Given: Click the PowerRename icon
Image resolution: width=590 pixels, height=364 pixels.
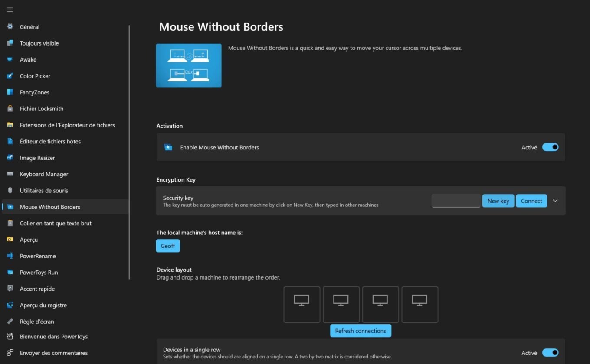Looking at the screenshot, I should (10, 256).
